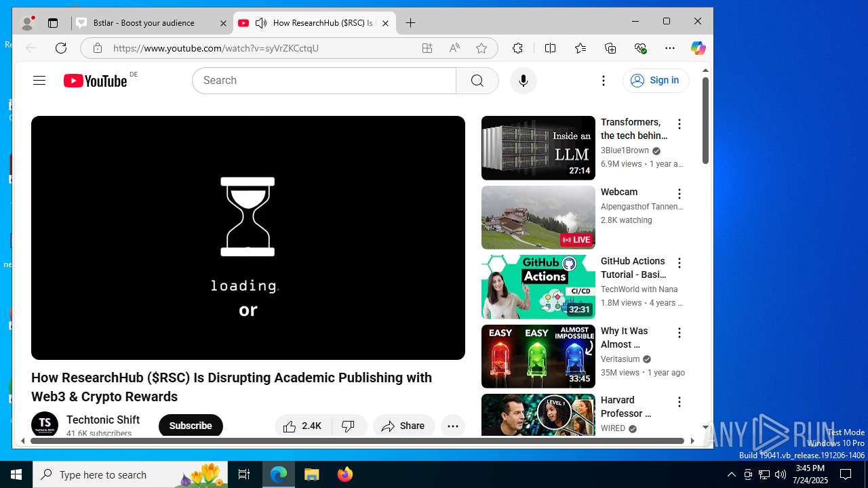This screenshot has width=868, height=488.
Task: Launch Firefox from taskbar
Action: [345, 474]
